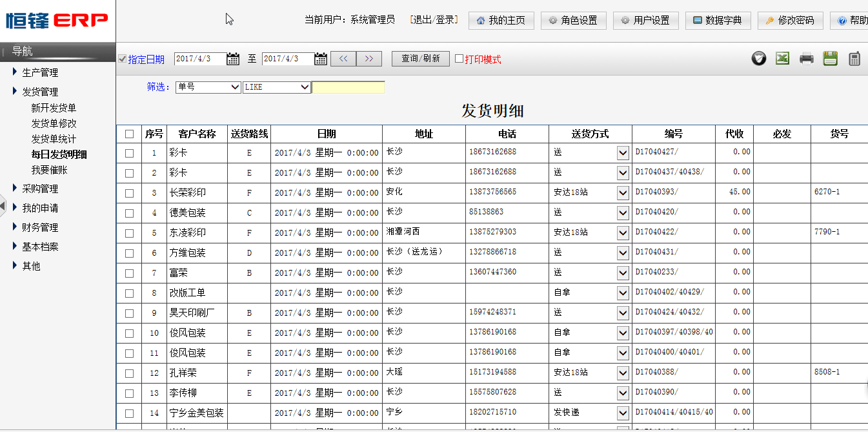Toggle the 指定日期 checkbox
This screenshot has width=868, height=432.
click(x=123, y=59)
